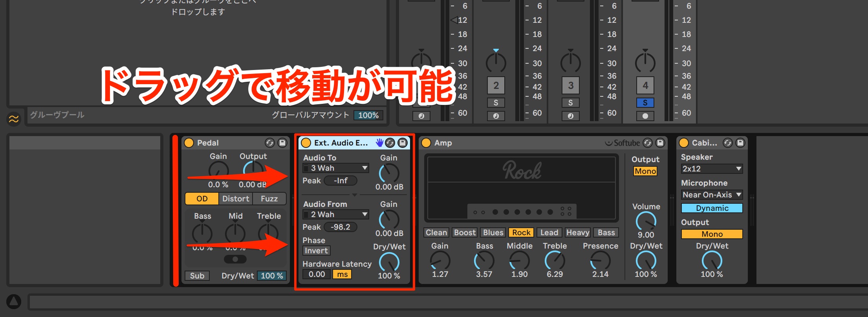This screenshot has width=868, height=317.
Task: Click the Pedal Dry/Wet 100 % field
Action: [272, 276]
